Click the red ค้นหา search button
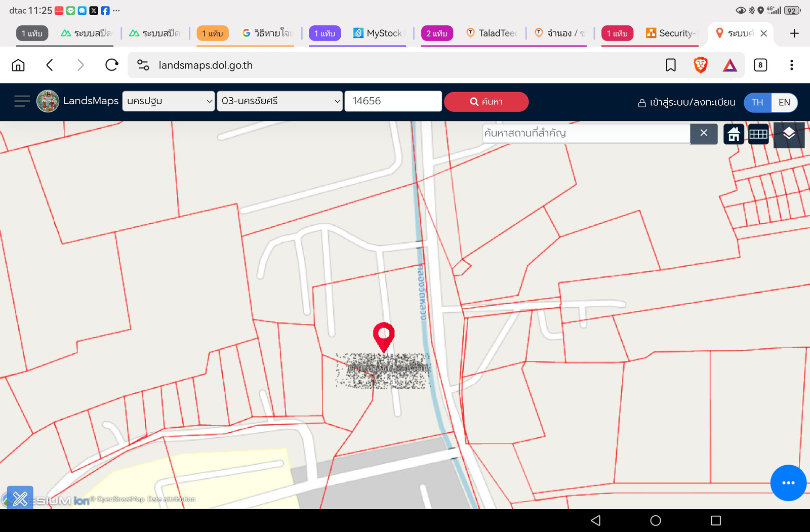The image size is (810, 532). click(x=487, y=102)
